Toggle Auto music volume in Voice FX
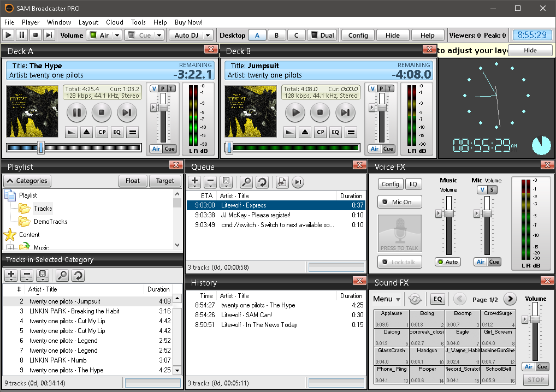This screenshot has width=556, height=392. [x=448, y=262]
